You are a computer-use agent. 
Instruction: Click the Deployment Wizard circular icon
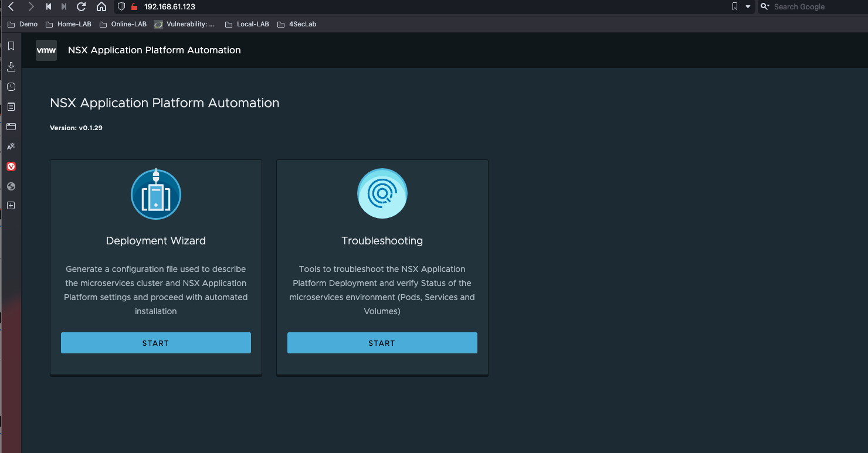[x=155, y=194]
